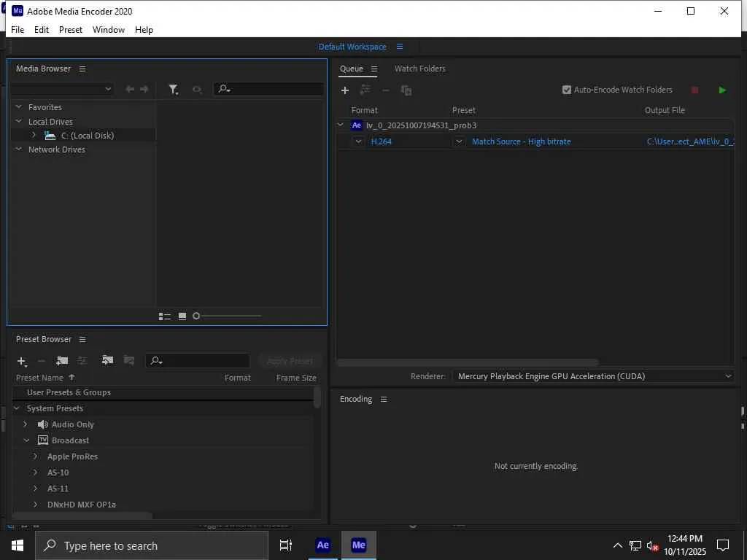Open the preset dropdown arrow for Match Source

459,141
